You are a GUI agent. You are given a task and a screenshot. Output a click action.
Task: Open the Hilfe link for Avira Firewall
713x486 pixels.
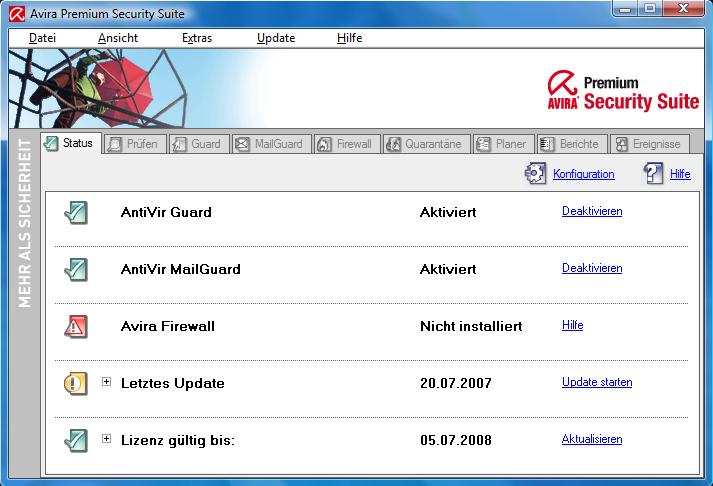pyautogui.click(x=572, y=325)
